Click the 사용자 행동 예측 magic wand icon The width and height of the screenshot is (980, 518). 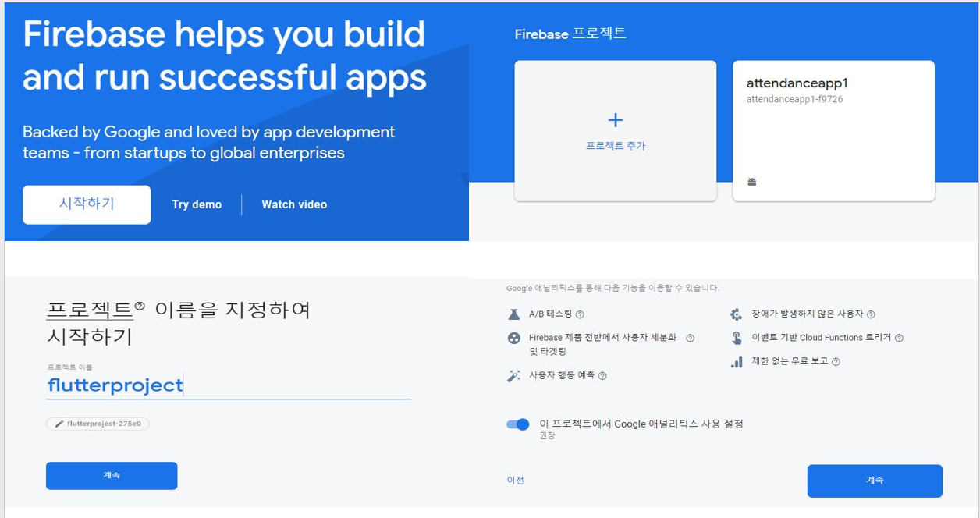point(513,376)
